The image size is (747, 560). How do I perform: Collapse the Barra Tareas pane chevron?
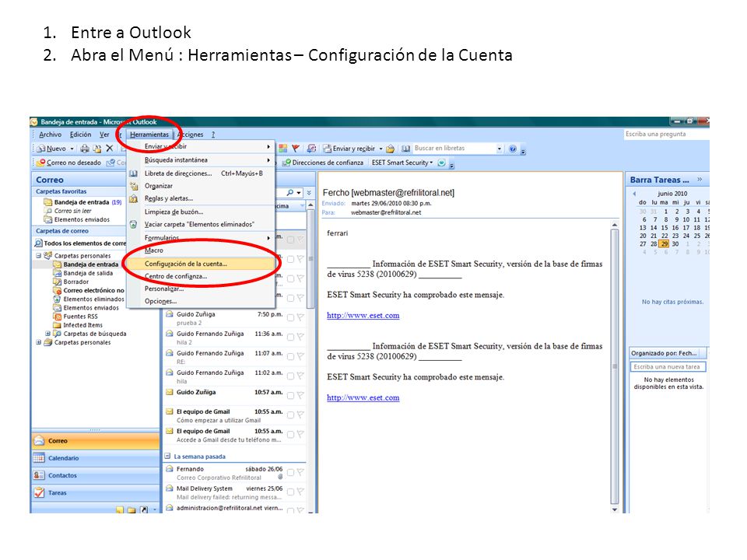pyautogui.click(x=700, y=180)
